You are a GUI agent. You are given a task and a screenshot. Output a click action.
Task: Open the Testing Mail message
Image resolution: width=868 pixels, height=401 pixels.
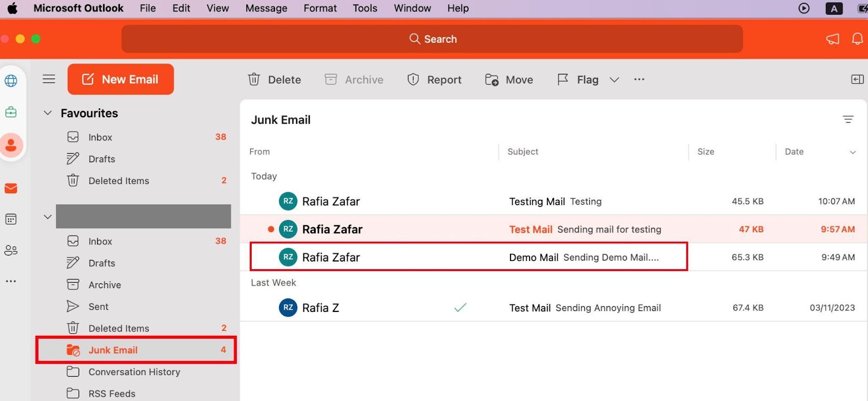pyautogui.click(x=553, y=201)
